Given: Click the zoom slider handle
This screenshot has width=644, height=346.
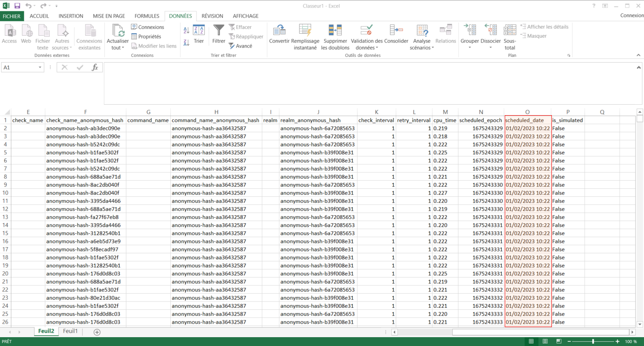Looking at the screenshot, I should pyautogui.click(x=593, y=341).
